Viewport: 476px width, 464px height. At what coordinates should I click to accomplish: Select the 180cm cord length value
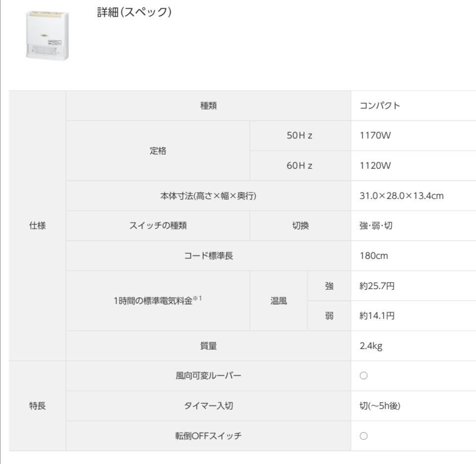click(x=373, y=256)
